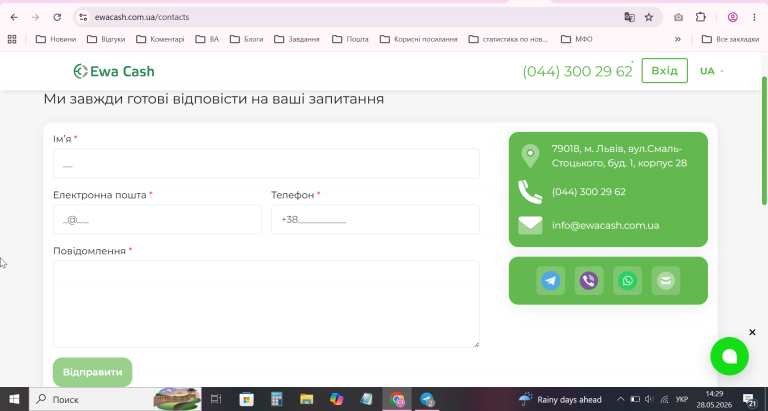This screenshot has width=768, height=411.
Task: Open the Корисні посилання bookmarks folder
Action: click(418, 39)
